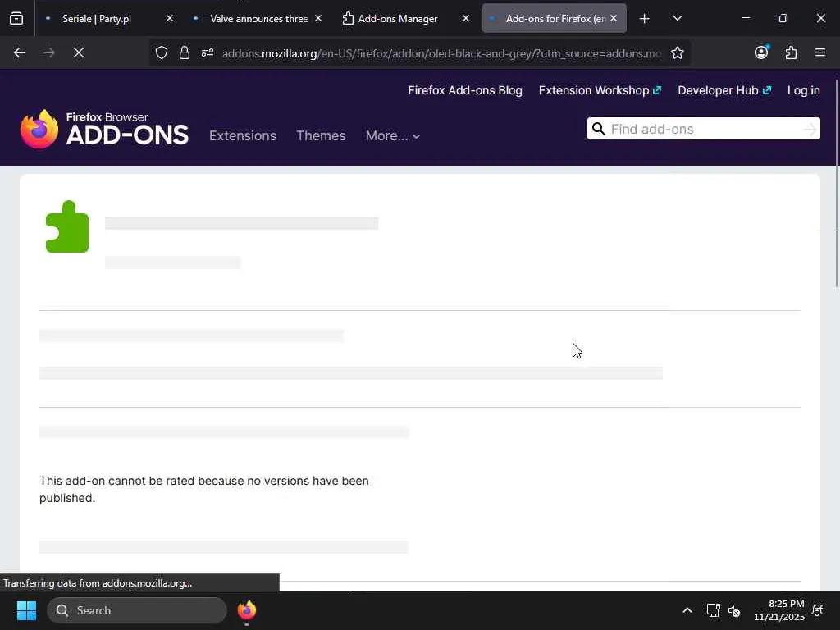
Task: Open the Extensions puzzle toolbar icon
Action: (791, 53)
